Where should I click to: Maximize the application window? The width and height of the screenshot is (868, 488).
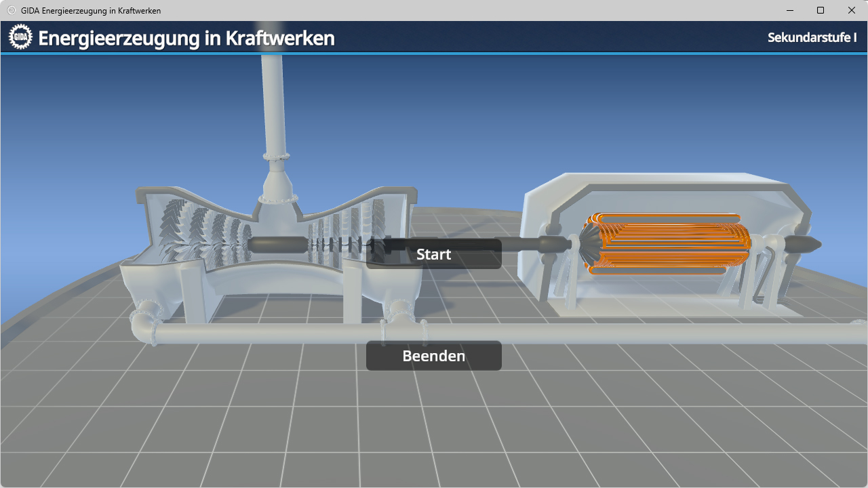[x=821, y=10]
